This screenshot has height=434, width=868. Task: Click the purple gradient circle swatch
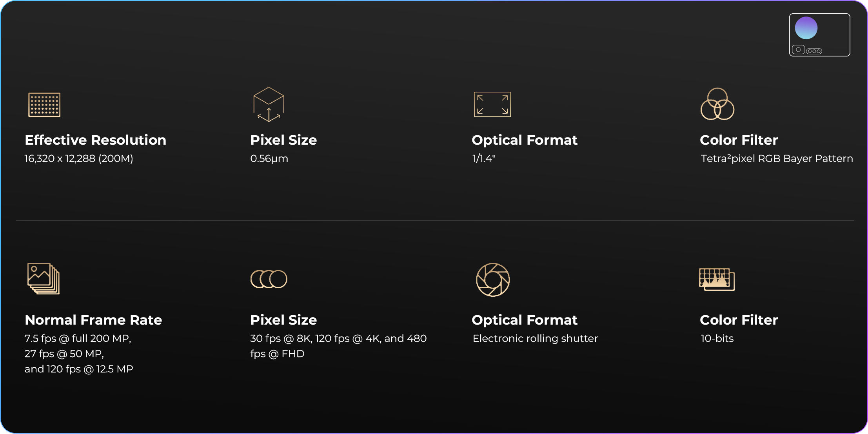806,28
